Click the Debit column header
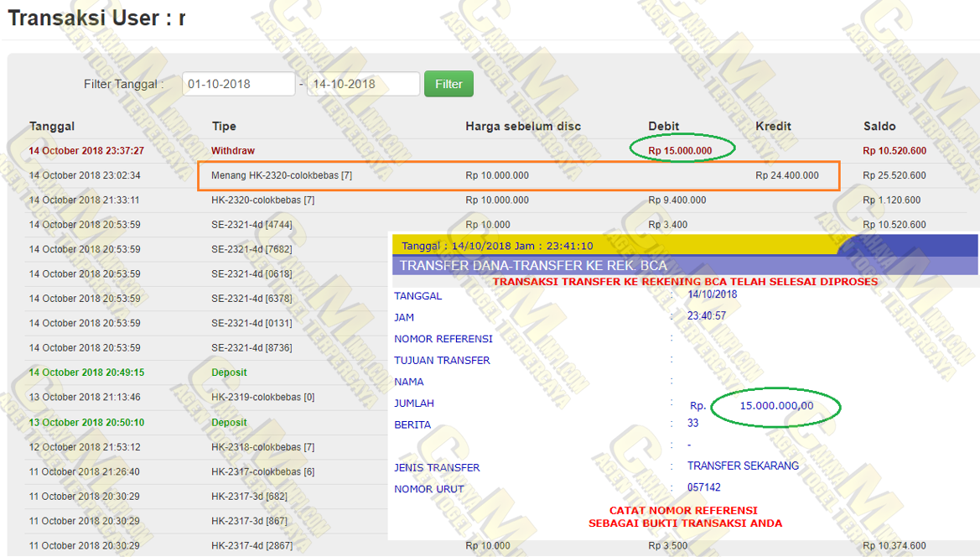Image resolution: width=980 pixels, height=557 pixels. coord(664,127)
